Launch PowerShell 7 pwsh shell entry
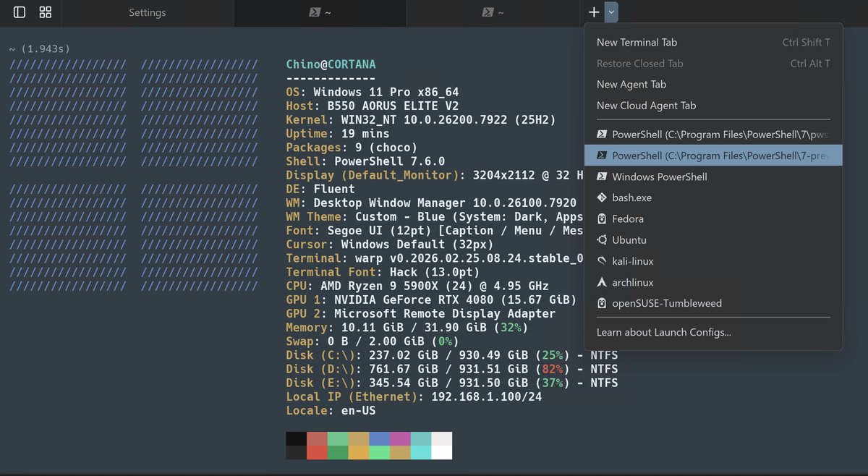 pos(713,135)
